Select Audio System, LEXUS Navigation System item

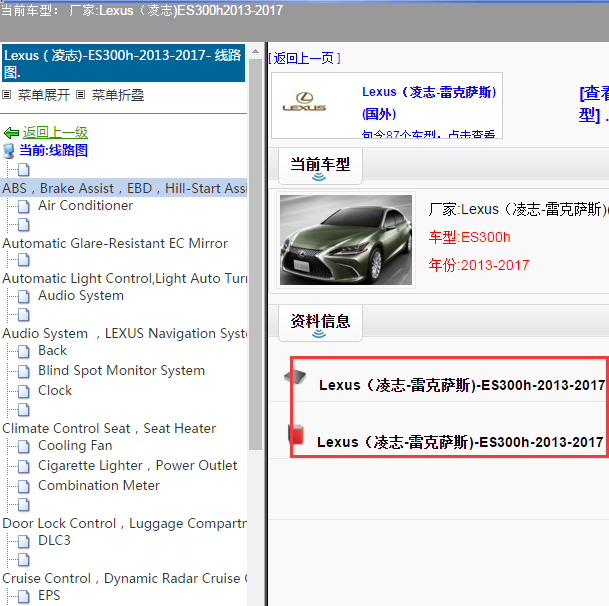(124, 334)
